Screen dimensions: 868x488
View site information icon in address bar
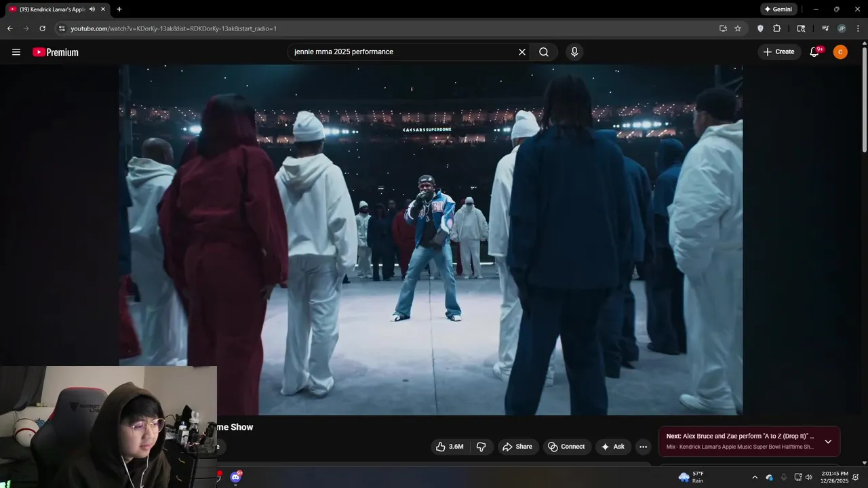coord(62,28)
